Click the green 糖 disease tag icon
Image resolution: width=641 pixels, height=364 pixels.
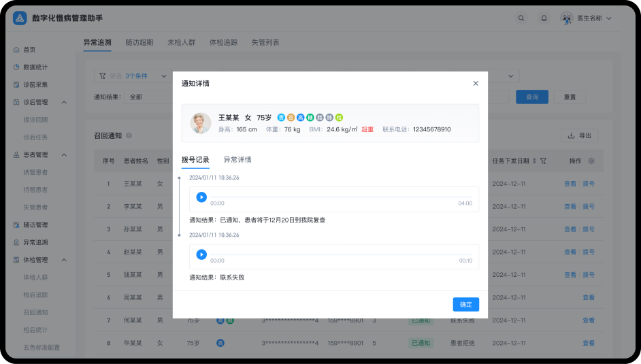tap(310, 118)
